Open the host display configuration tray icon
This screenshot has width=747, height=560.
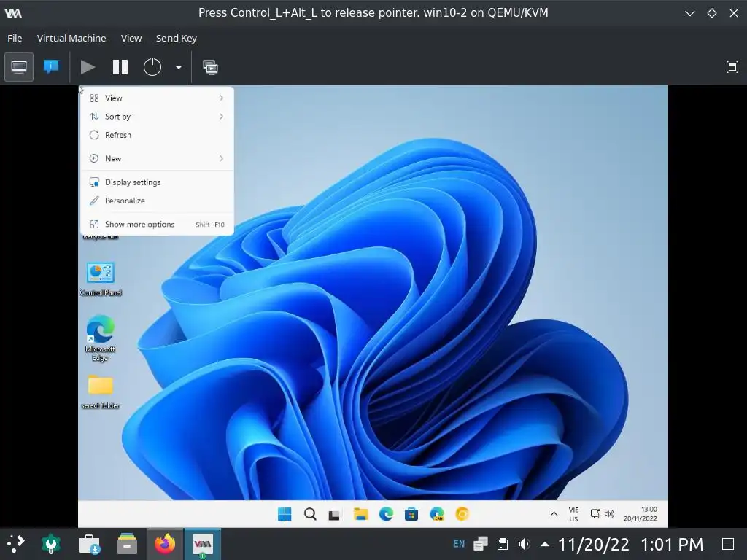point(481,544)
